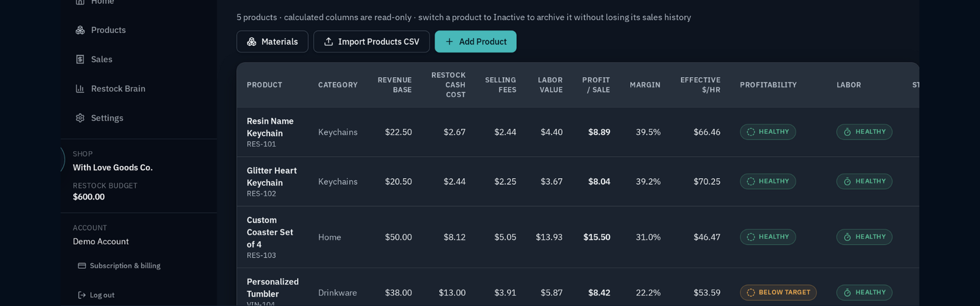Sort by the Margin column header
The image size is (980, 306).
tap(645, 85)
